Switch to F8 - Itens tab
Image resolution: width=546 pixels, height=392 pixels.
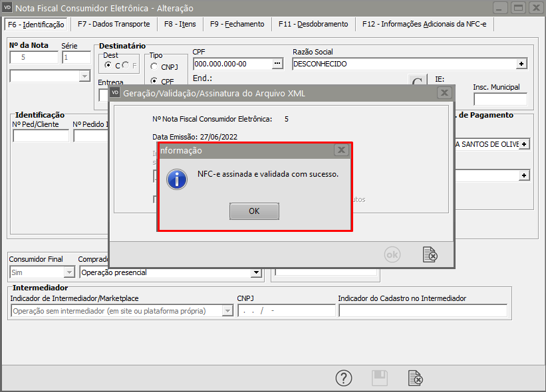point(180,24)
